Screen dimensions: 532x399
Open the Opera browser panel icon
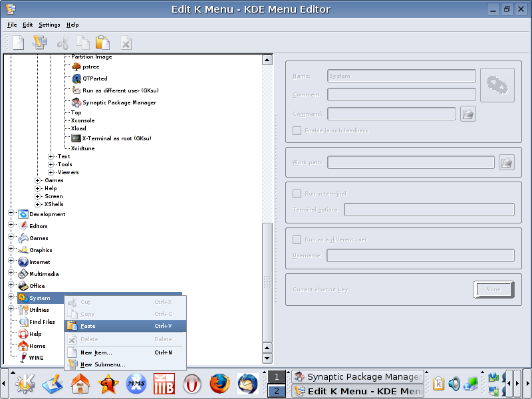coord(192,384)
